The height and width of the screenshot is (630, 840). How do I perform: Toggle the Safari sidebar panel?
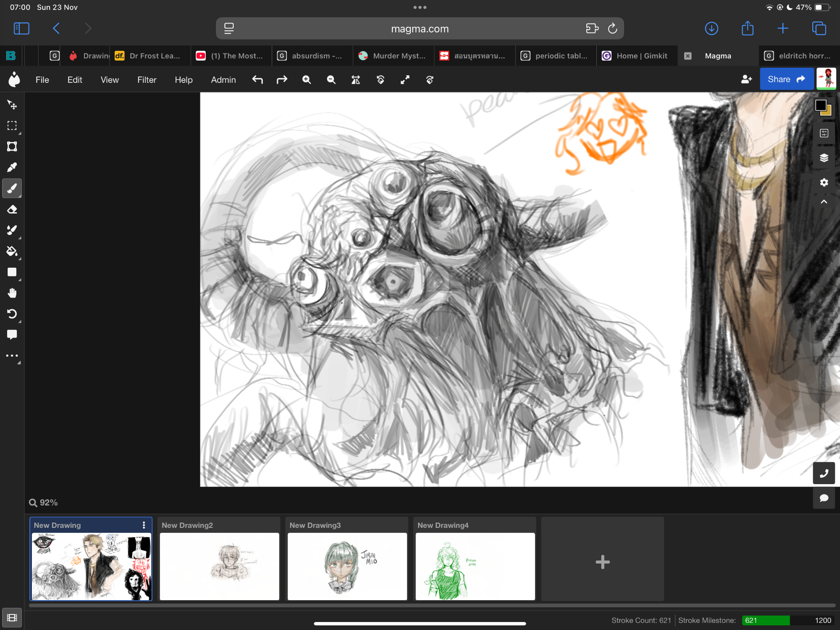click(x=21, y=29)
